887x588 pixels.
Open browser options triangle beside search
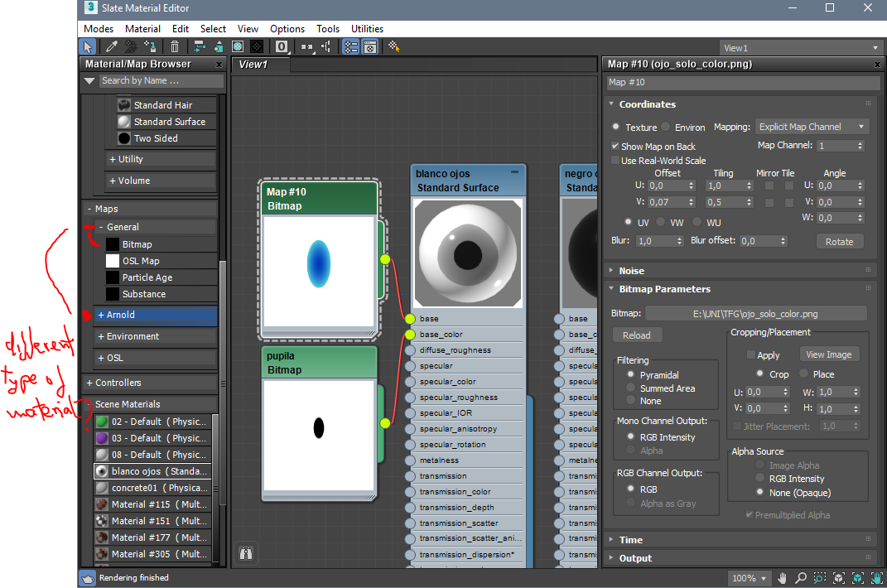tap(89, 81)
